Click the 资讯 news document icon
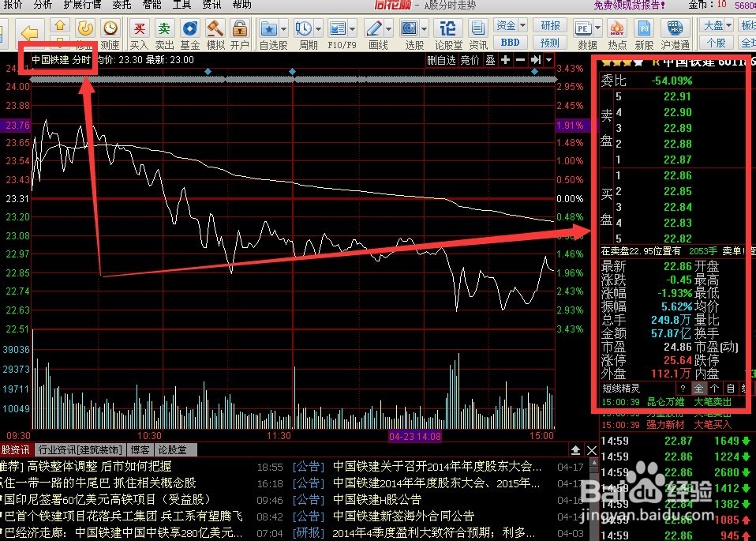 pyautogui.click(x=477, y=29)
